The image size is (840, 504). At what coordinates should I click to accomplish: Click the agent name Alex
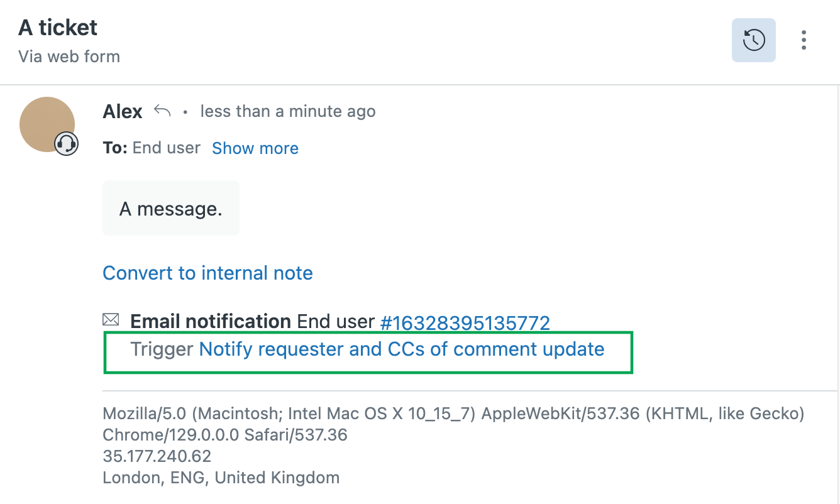pos(122,111)
